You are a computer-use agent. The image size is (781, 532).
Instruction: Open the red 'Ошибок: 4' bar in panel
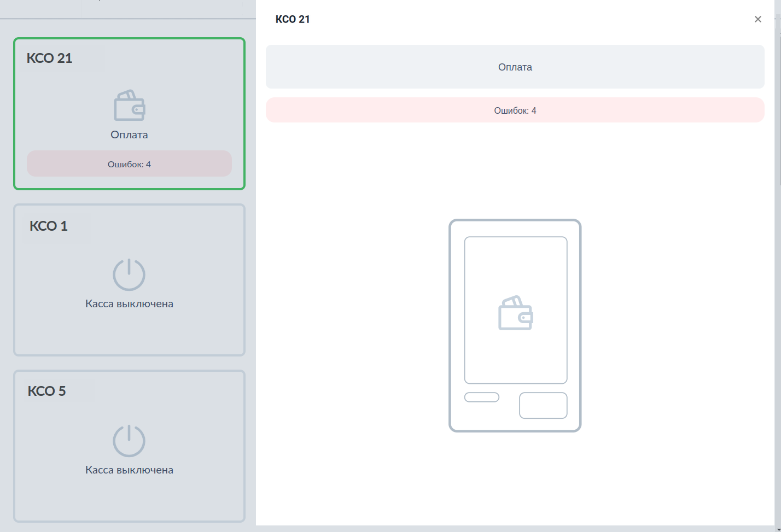(x=515, y=110)
